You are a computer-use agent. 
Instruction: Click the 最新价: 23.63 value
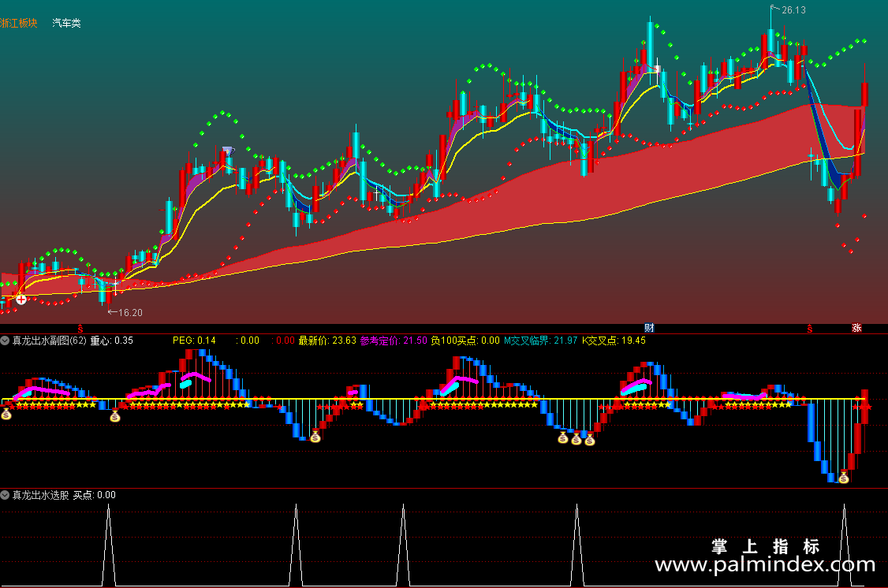click(x=327, y=341)
